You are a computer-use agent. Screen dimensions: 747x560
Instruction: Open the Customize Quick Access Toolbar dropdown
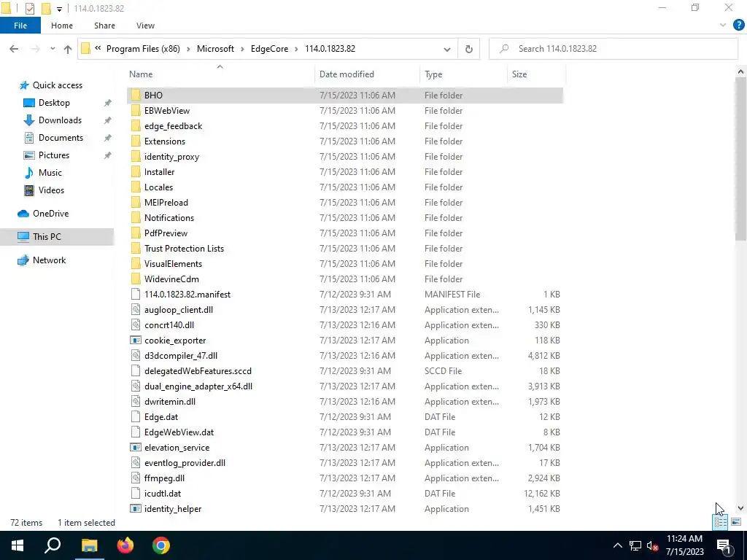[59, 9]
